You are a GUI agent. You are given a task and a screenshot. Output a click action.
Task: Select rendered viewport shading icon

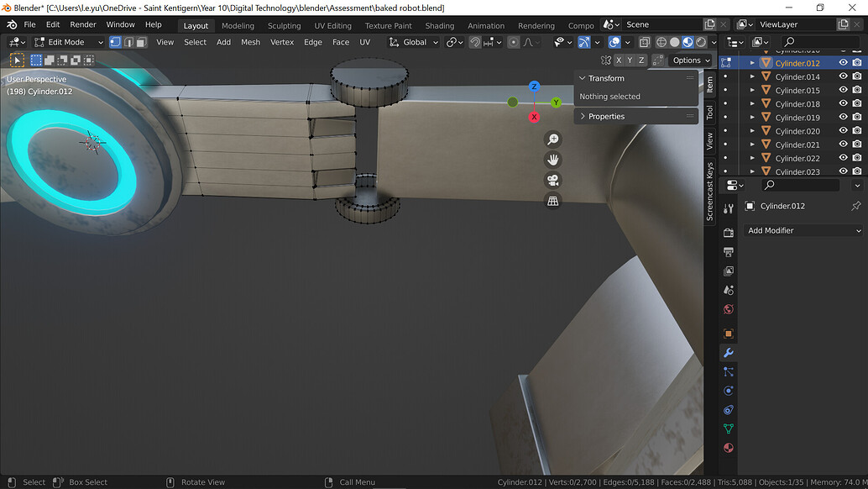tap(701, 42)
